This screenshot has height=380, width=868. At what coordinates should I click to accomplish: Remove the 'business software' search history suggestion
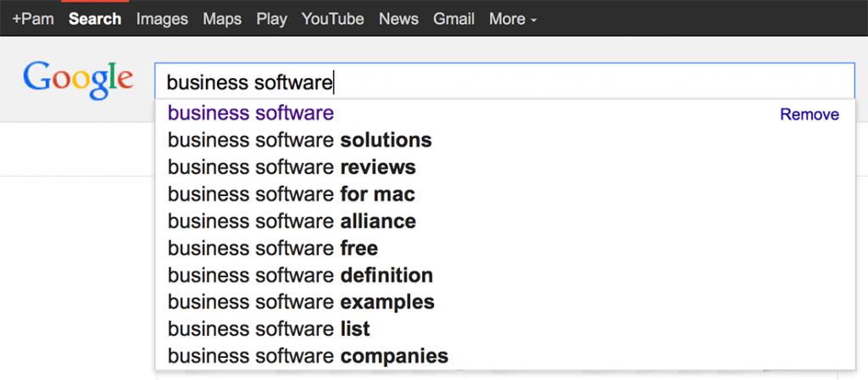tap(810, 115)
